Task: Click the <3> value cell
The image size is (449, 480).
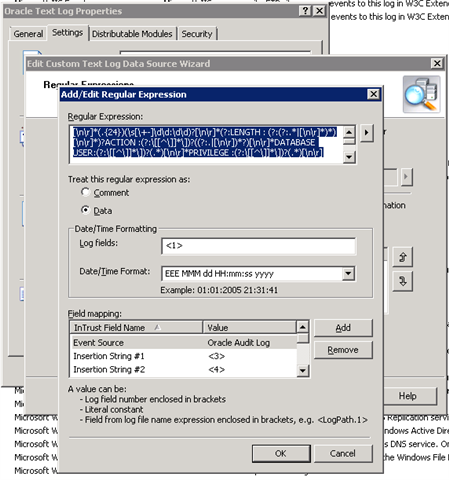Action: tap(217, 356)
